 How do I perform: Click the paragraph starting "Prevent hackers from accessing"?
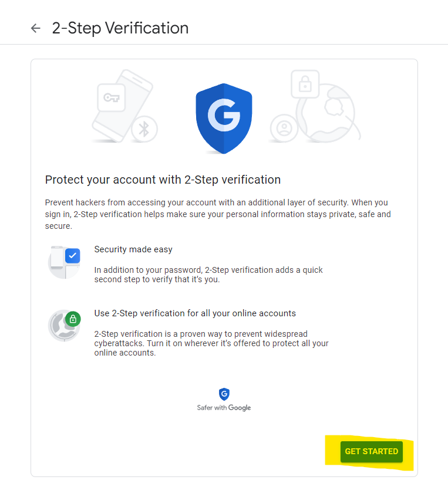217,214
